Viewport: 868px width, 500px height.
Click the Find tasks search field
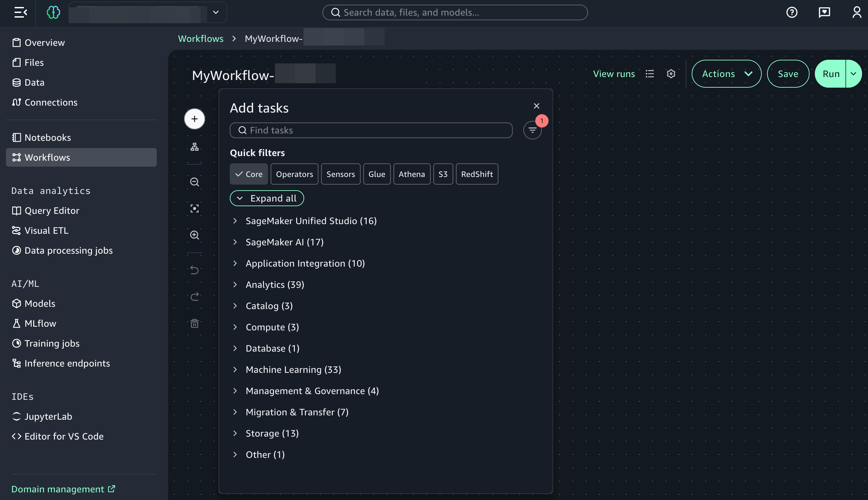(371, 130)
